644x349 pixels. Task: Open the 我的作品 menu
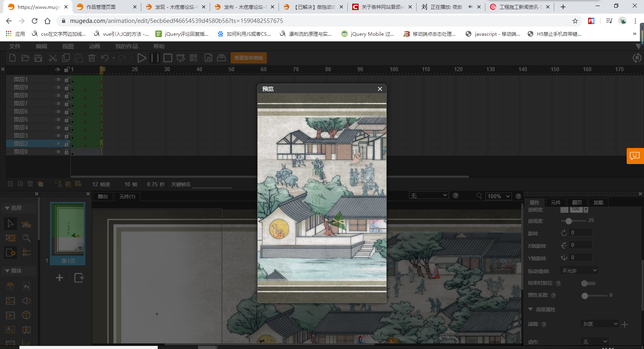(x=127, y=46)
